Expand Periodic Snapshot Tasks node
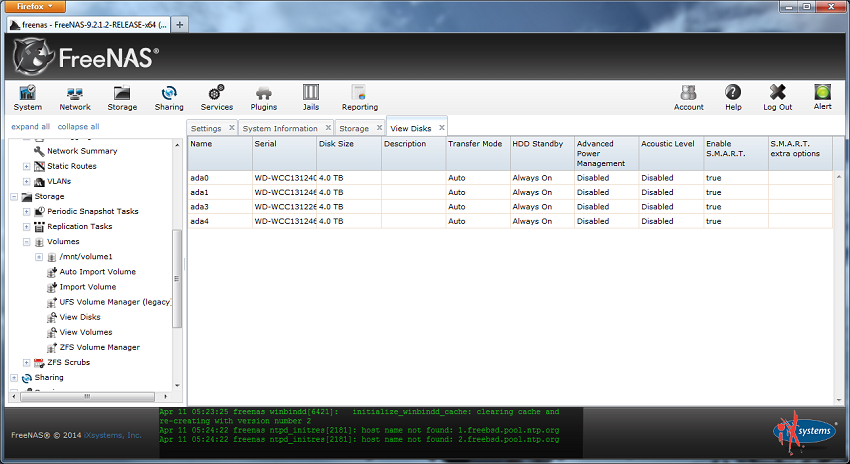Viewport: 850px width, 464px height. click(x=26, y=211)
